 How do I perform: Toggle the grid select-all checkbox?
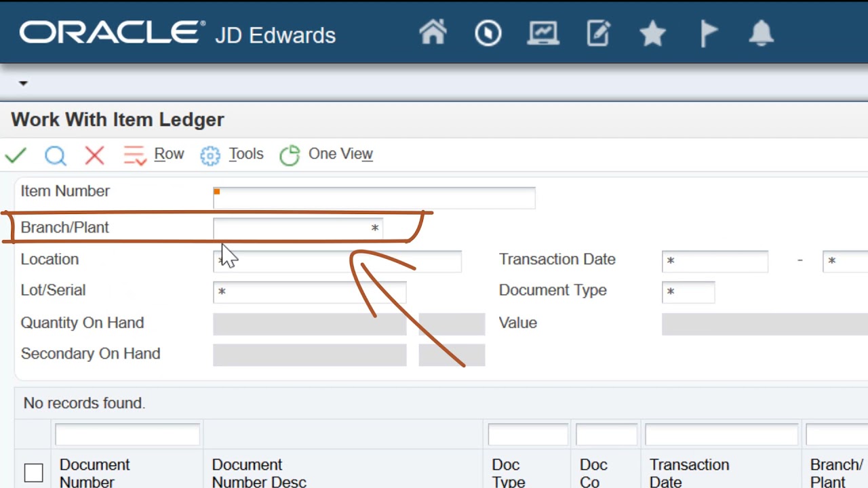point(33,472)
